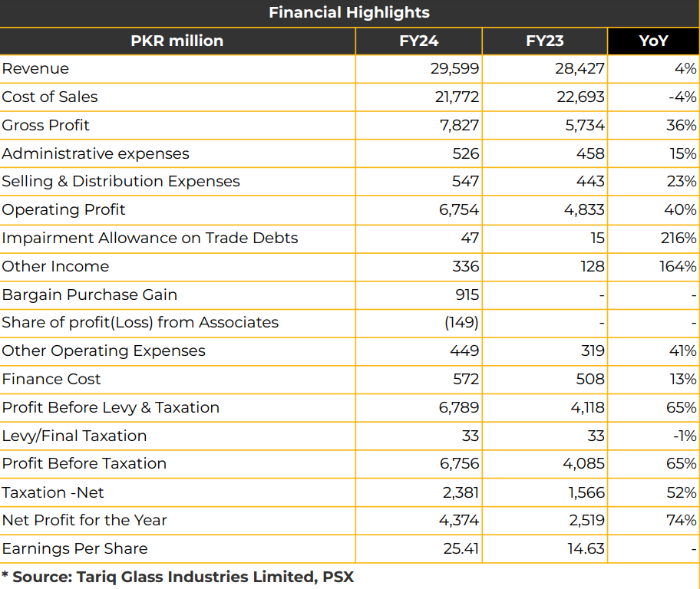Click the Taxation -Net FY24 value 2,381
The image size is (700, 589).
click(x=461, y=492)
